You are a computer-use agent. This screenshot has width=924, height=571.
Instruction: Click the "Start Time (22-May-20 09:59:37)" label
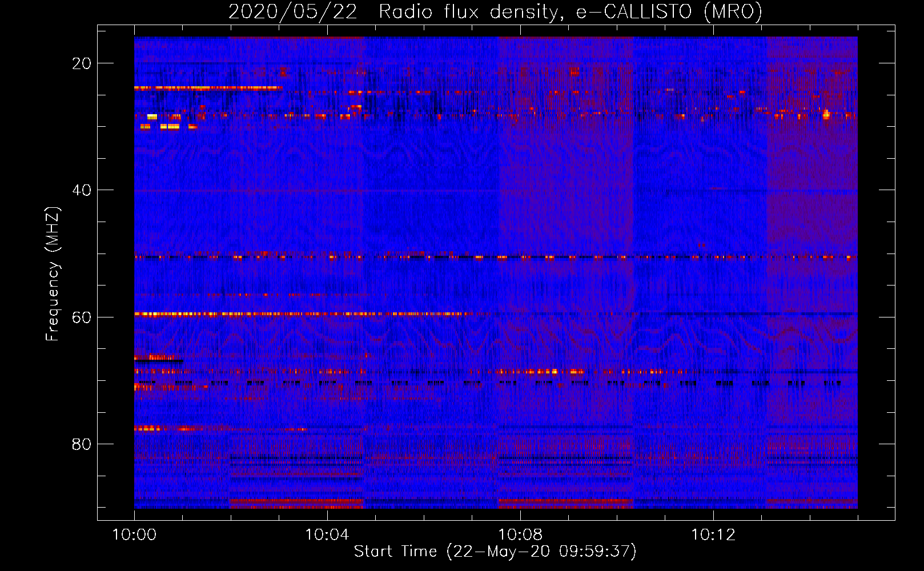coord(495,552)
